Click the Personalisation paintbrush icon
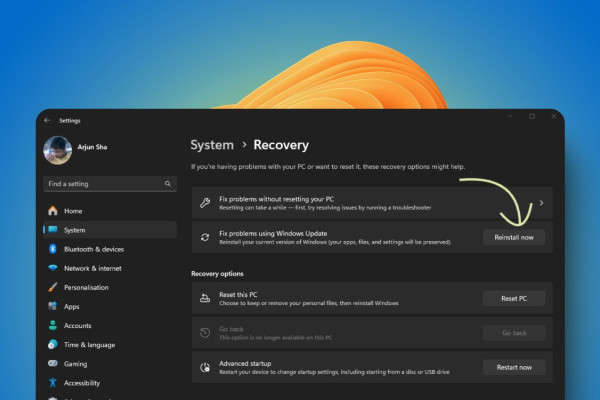 click(x=53, y=287)
